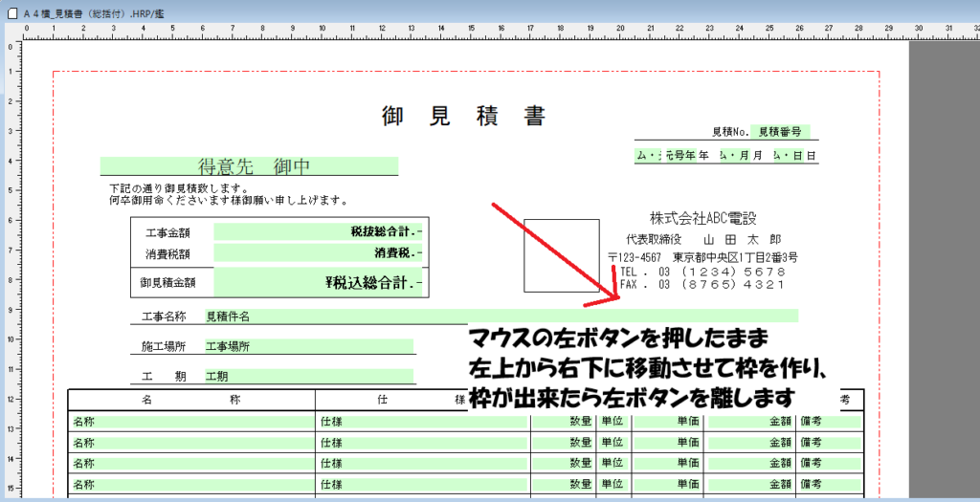This screenshot has height=502, width=980.
Task: Select the green 得意先 御中 field
Action: pos(250,166)
